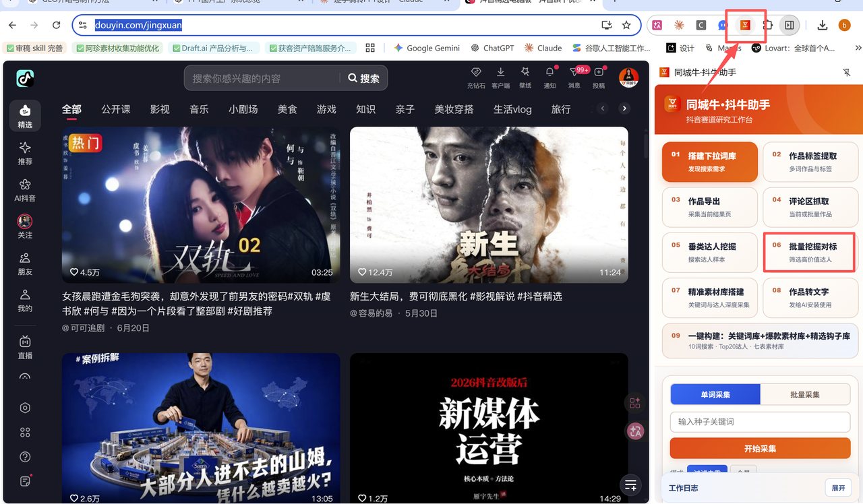Open 充钻石 in the Douyin header

[476, 78]
